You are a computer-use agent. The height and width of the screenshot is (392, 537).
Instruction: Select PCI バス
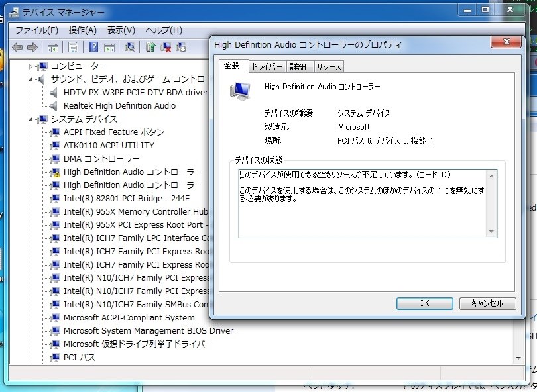coord(80,358)
